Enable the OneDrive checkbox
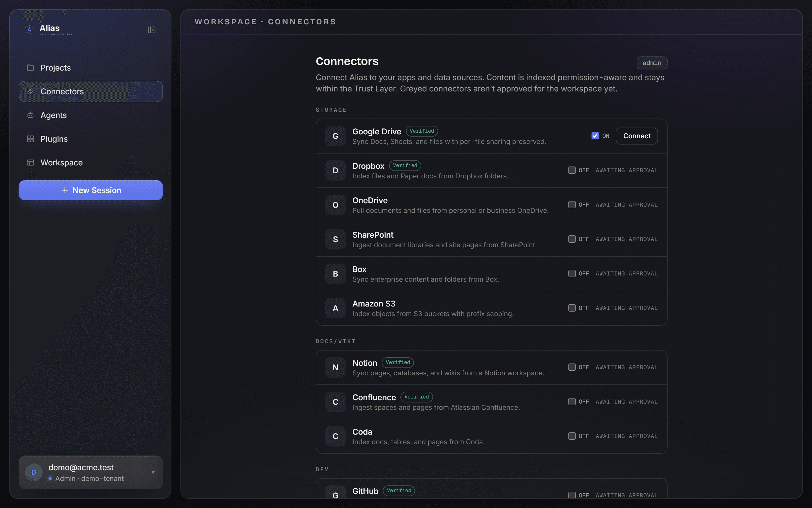 572,205
